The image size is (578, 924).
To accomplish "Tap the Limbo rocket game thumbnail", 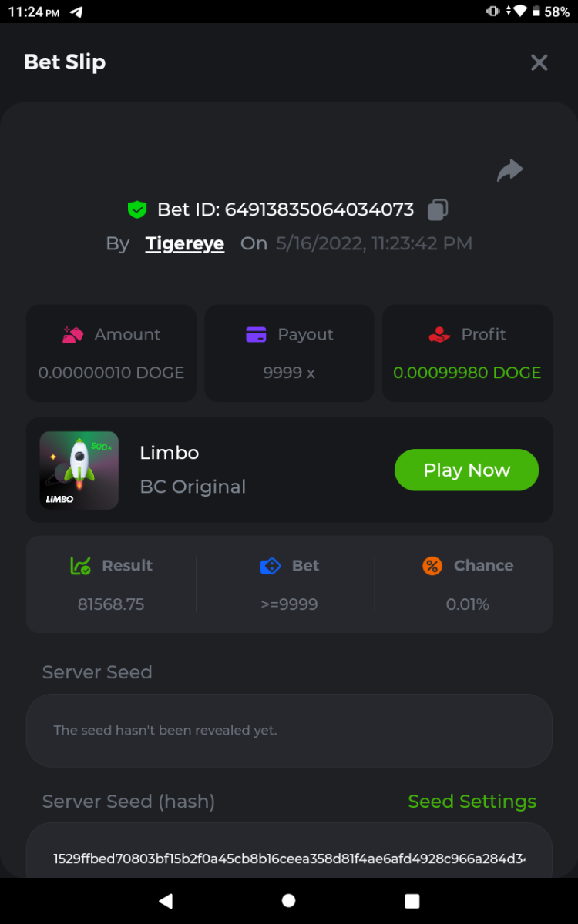I will tap(79, 470).
